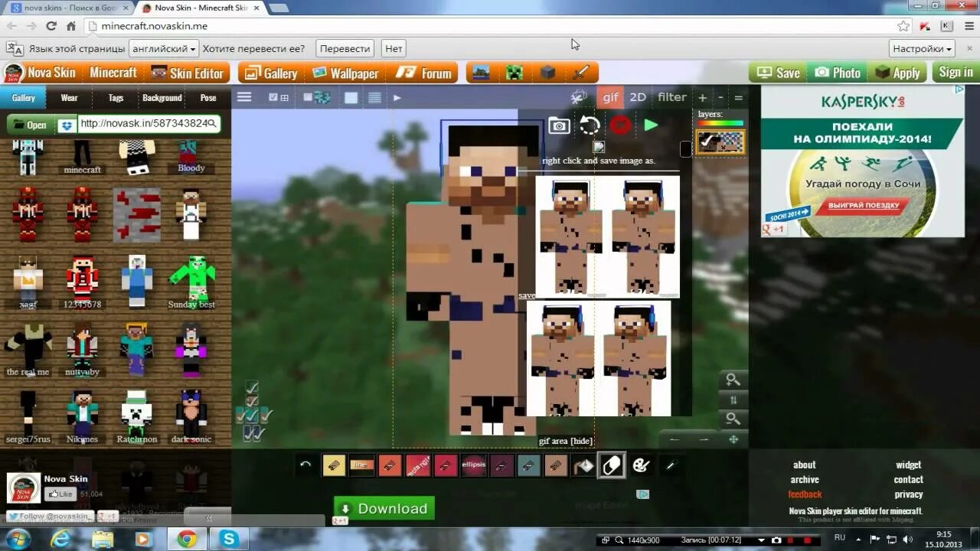Viewport: 980px width, 551px height.
Task: Select the tan pencil brush
Action: tap(556, 465)
